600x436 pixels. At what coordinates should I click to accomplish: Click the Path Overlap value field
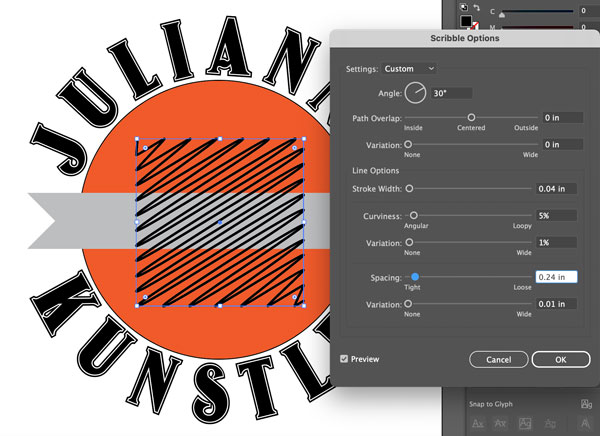click(x=563, y=118)
